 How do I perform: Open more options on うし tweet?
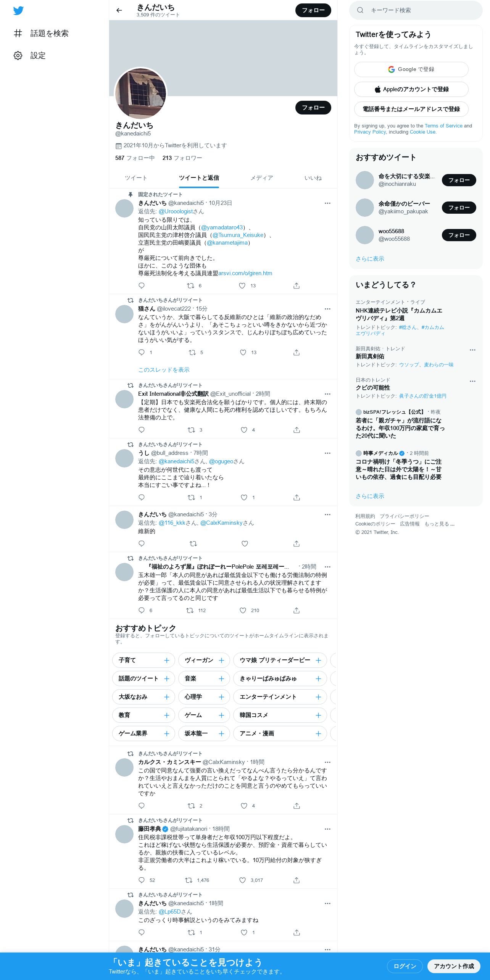(327, 453)
